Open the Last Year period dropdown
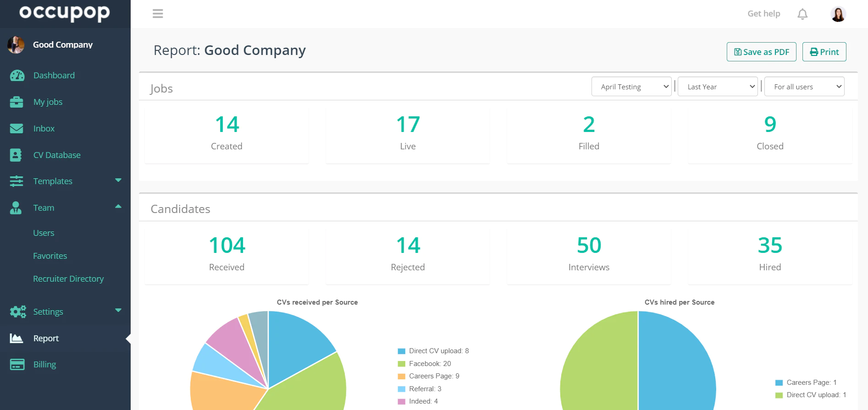 pyautogui.click(x=718, y=87)
